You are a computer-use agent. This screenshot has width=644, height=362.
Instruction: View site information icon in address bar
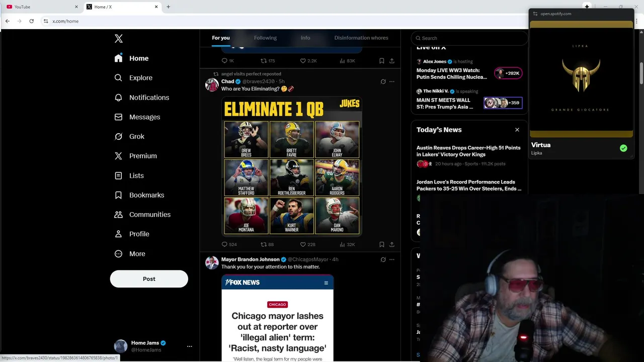46,21
